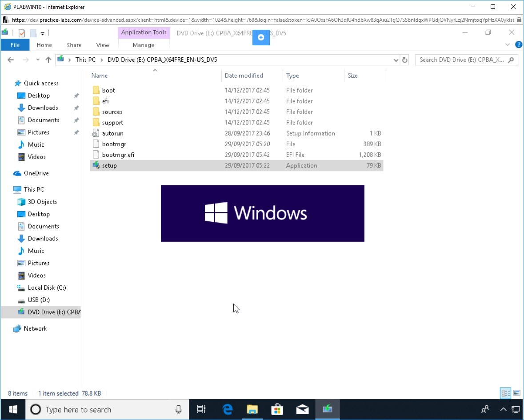The image size is (524, 420).
Task: Open Desktop under Quick access
Action: [x=39, y=96]
